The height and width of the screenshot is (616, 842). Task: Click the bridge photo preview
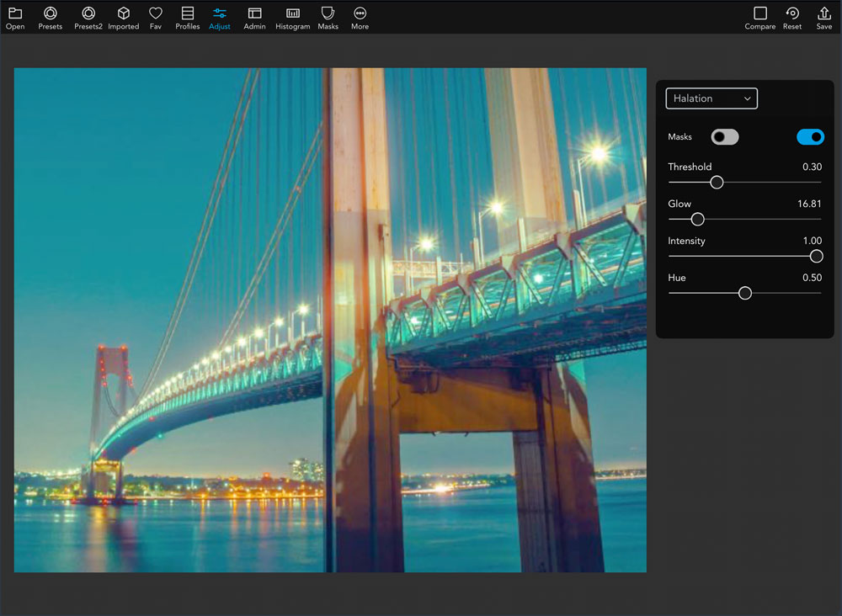click(x=330, y=320)
